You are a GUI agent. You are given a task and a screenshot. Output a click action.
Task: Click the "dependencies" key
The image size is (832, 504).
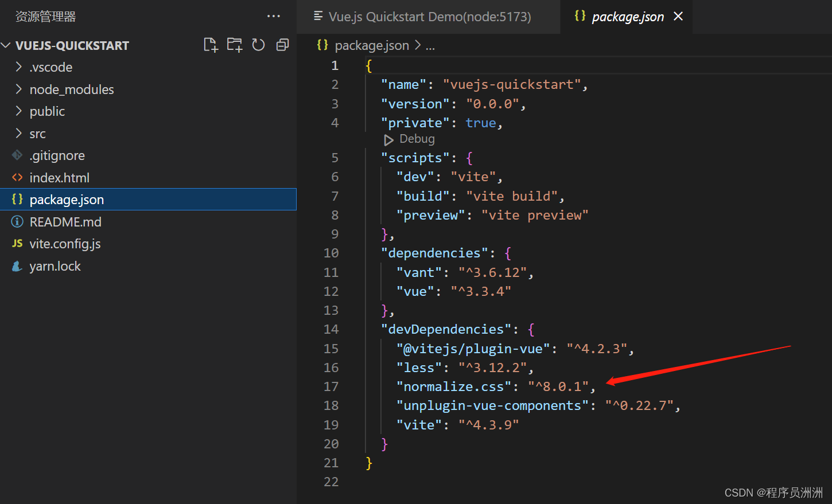(x=434, y=253)
